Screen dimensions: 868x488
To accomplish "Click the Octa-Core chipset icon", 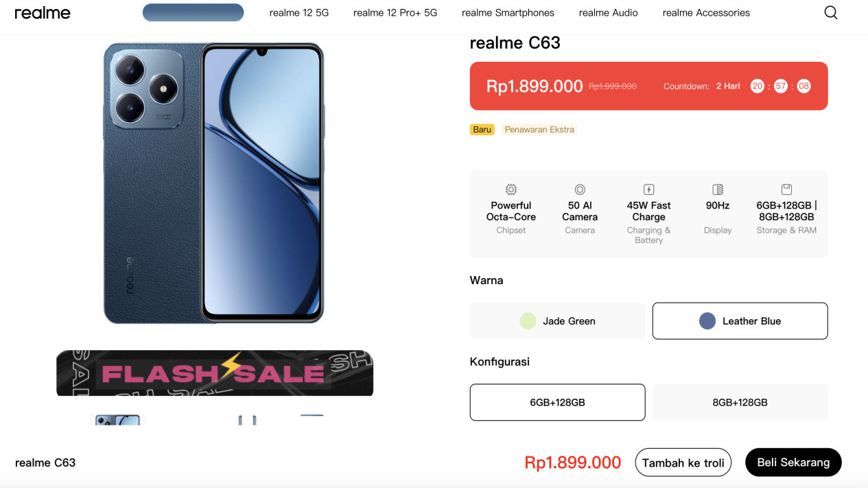I will pyautogui.click(x=511, y=189).
